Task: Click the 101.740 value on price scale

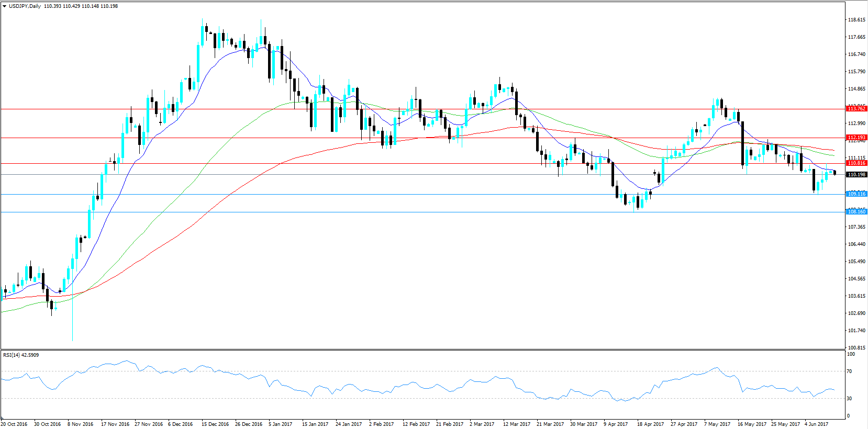Action: pos(856,331)
